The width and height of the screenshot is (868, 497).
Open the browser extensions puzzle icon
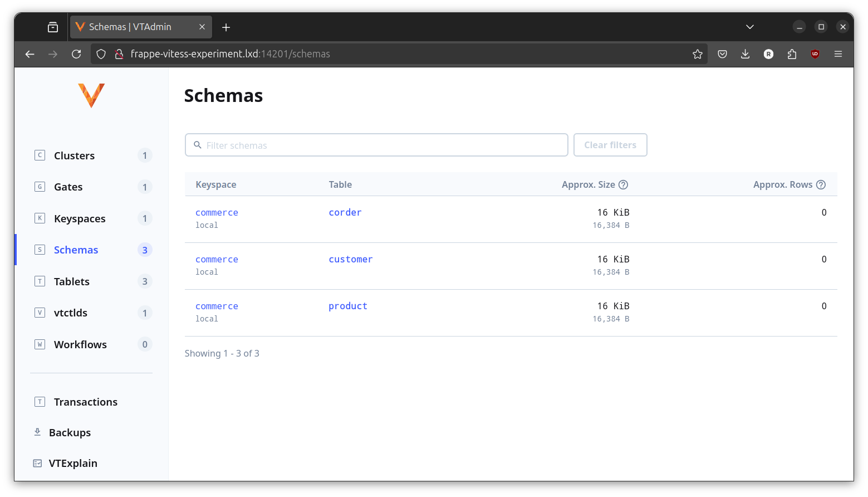click(x=792, y=54)
